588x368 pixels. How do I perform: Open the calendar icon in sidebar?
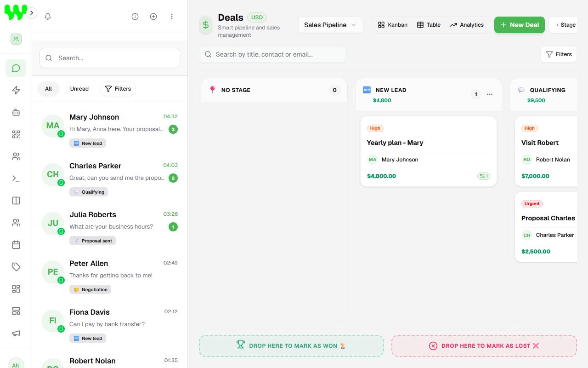pyautogui.click(x=16, y=245)
